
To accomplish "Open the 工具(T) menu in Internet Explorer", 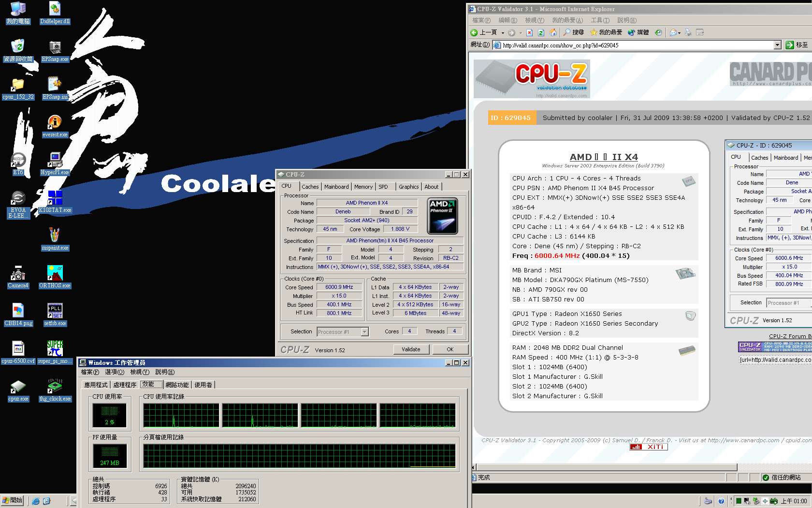I will coord(600,20).
